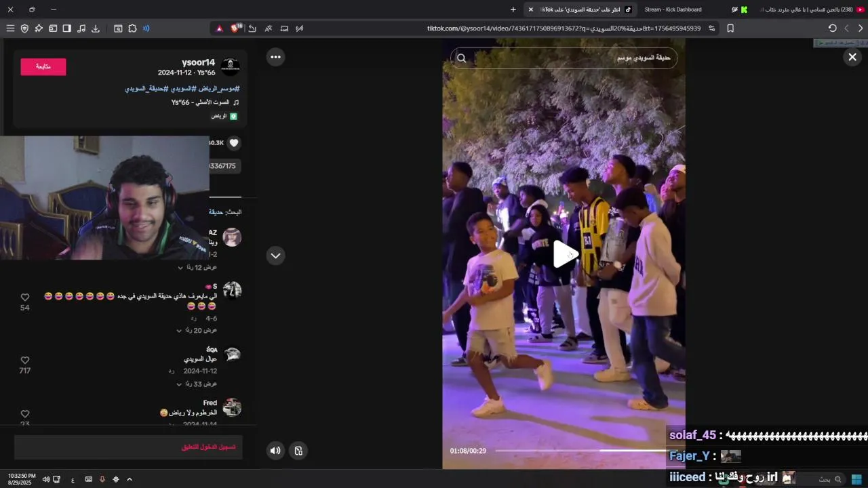
Task: Like the comment with 54 likes
Action: (x=25, y=298)
